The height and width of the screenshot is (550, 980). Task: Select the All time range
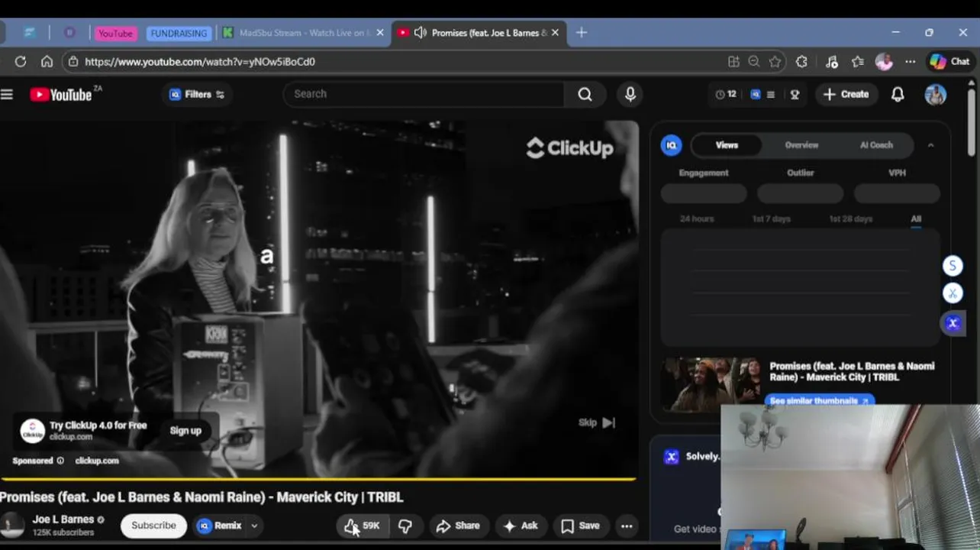pyautogui.click(x=916, y=218)
